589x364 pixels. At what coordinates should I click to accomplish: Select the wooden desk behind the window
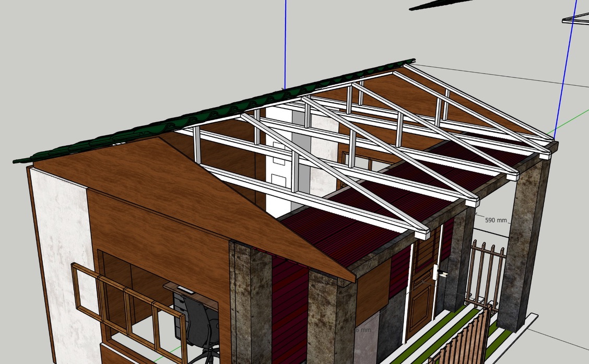coord(192,295)
